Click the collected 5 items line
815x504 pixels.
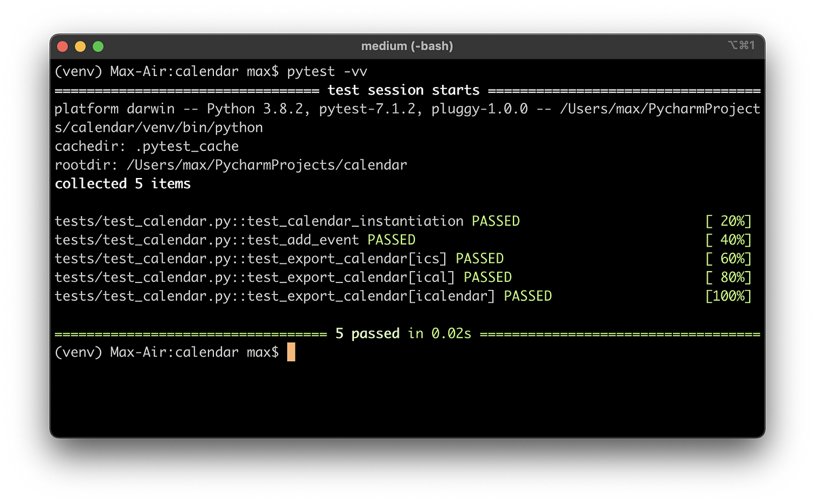122,183
